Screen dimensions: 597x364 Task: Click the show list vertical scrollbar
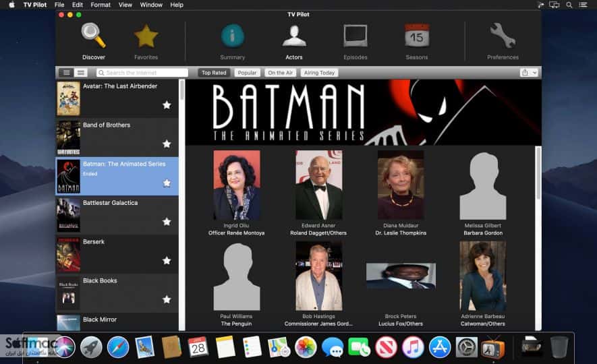point(181,90)
